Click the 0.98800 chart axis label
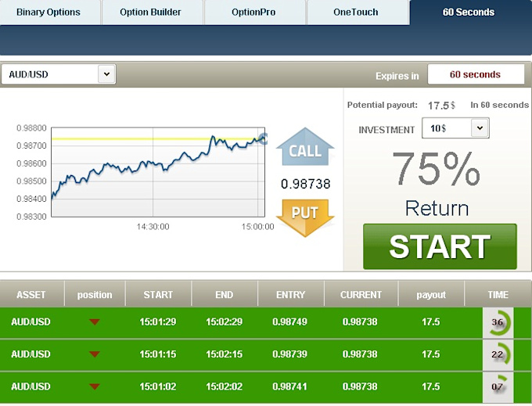Viewport: 532px width, 406px height. [x=31, y=128]
